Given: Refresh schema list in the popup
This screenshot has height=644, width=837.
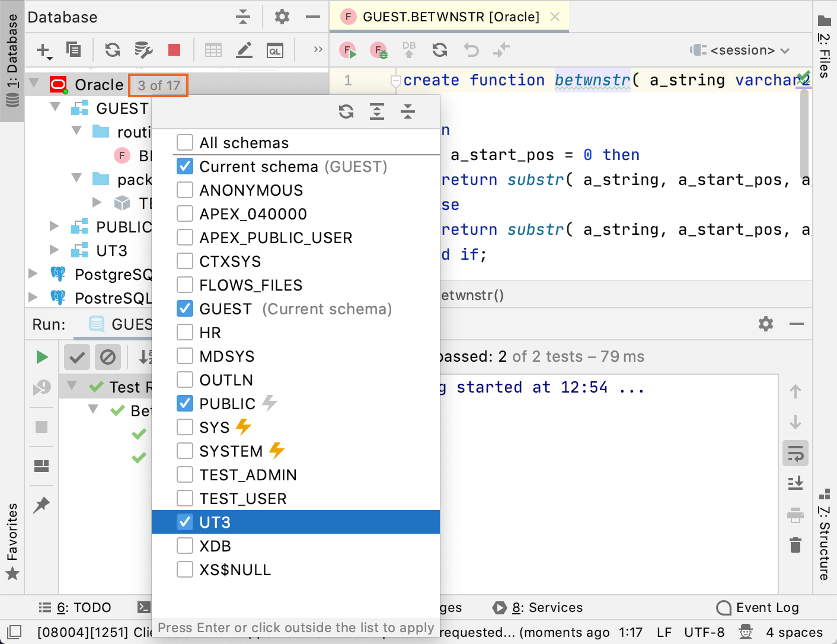Looking at the screenshot, I should click(346, 111).
